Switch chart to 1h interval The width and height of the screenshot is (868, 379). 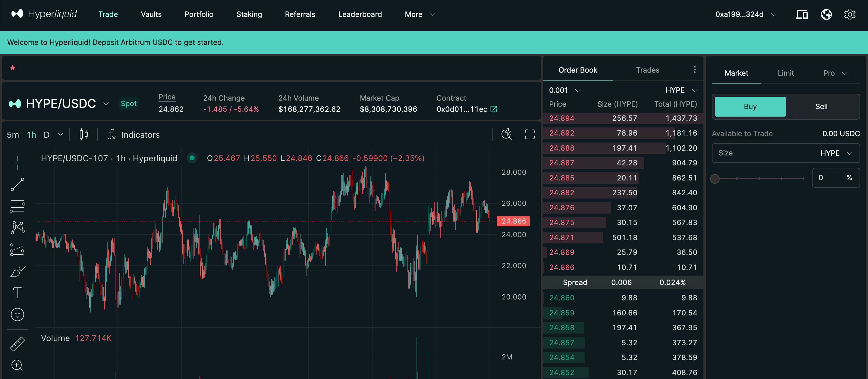[x=31, y=135]
